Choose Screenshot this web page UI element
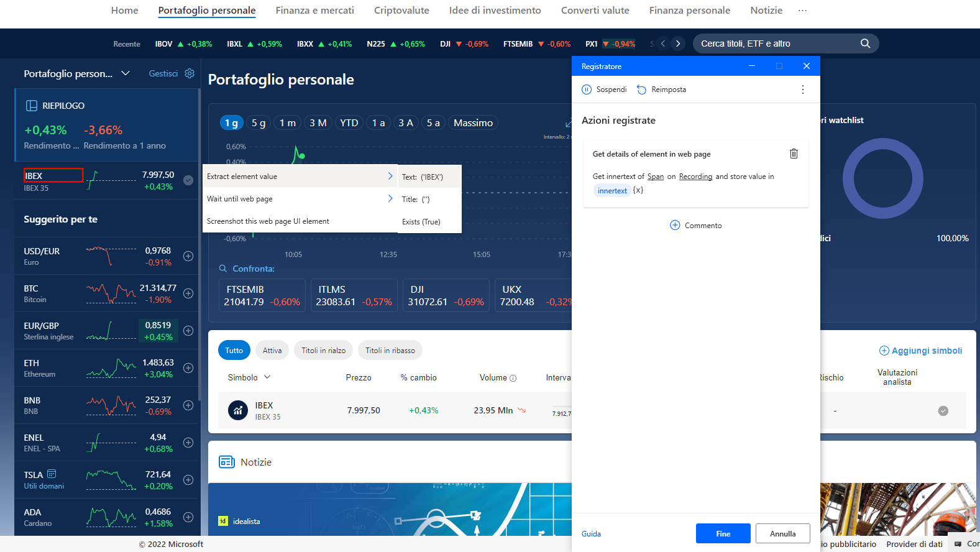This screenshot has width=980, height=552. click(300, 221)
